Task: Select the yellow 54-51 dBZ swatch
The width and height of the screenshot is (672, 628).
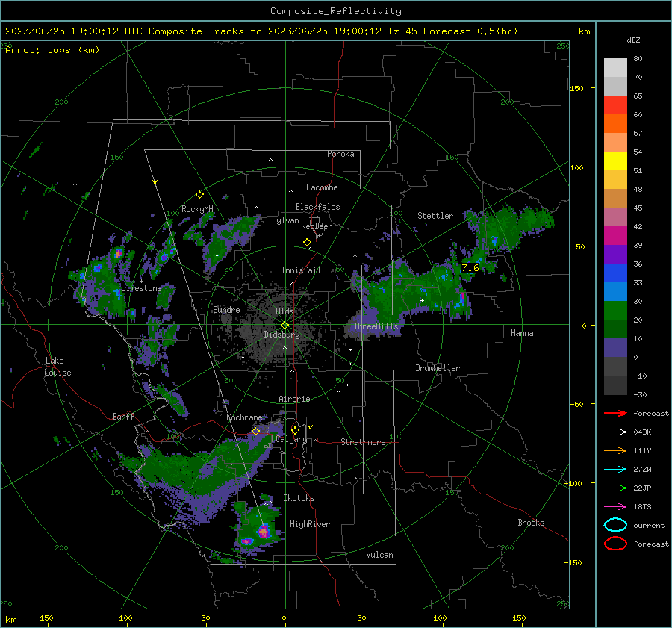Action: 615,161
